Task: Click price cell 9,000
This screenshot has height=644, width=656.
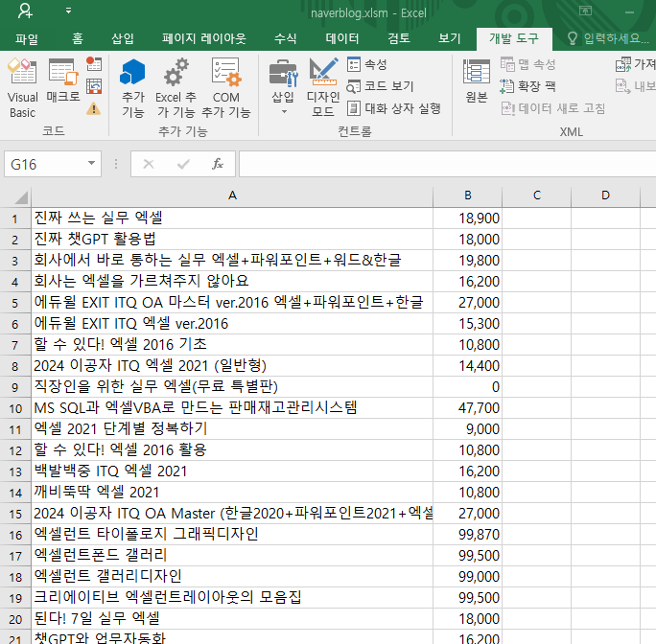Action: click(468, 429)
